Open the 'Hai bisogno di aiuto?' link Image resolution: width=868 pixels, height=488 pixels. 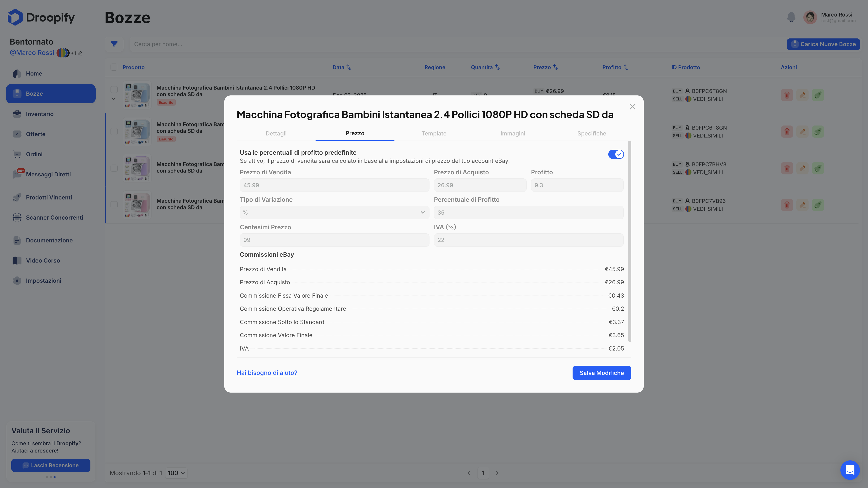click(267, 373)
